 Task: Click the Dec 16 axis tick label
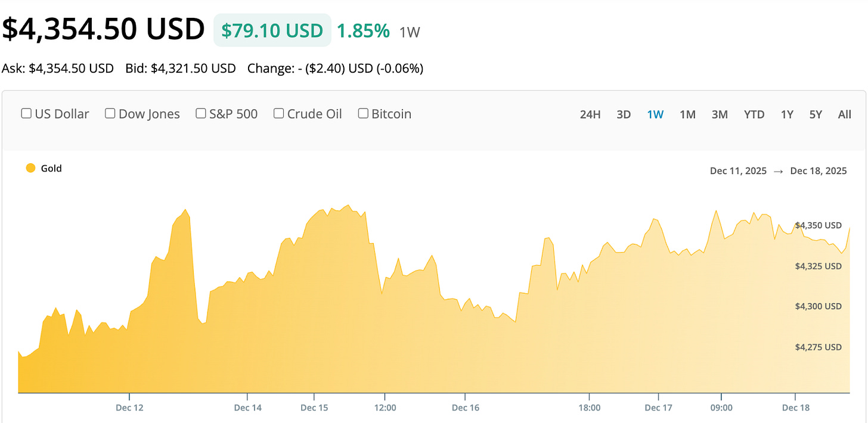pyautogui.click(x=465, y=408)
